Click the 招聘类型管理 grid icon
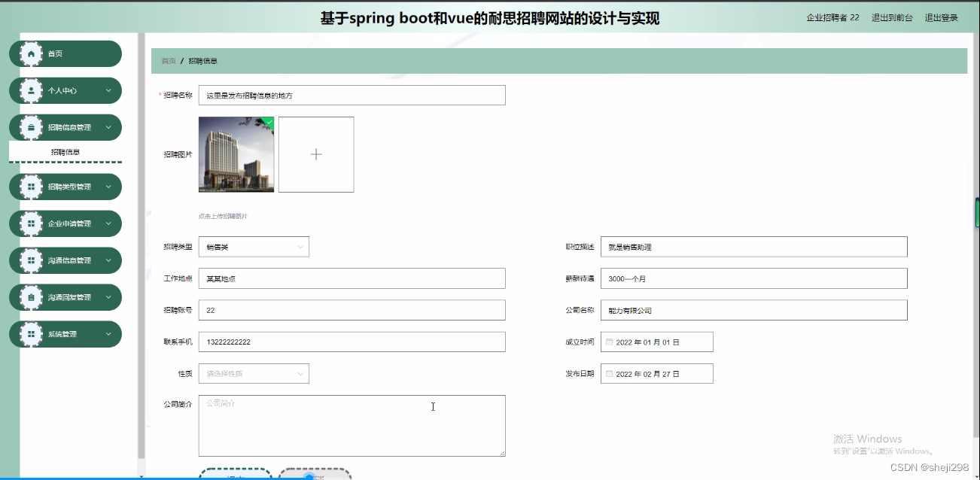980x480 pixels. coord(30,187)
